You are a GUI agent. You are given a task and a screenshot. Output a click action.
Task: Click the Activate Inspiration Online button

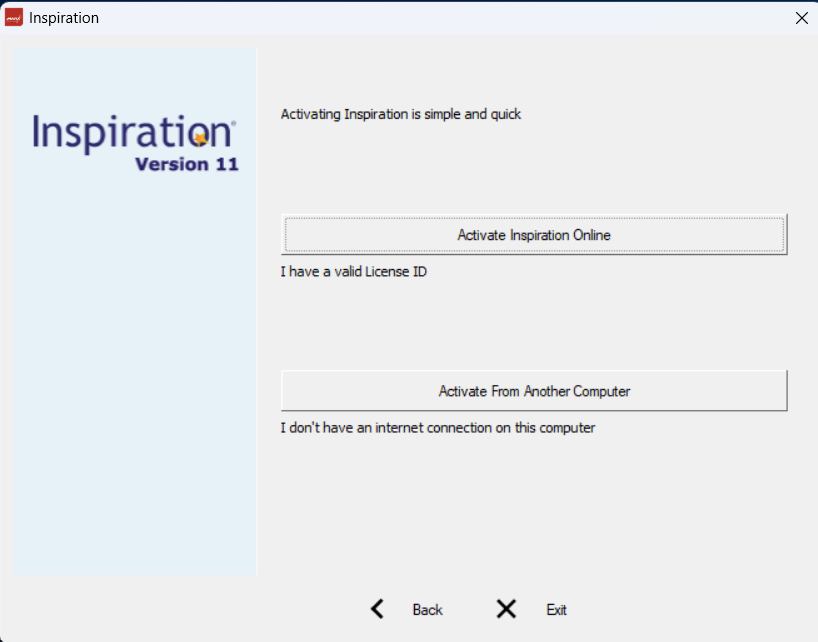pyautogui.click(x=534, y=234)
